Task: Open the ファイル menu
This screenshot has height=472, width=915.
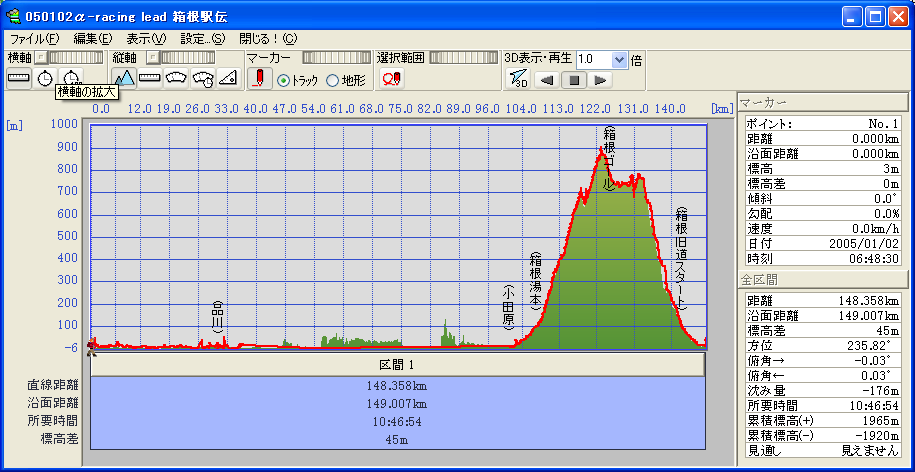Action: (32, 39)
